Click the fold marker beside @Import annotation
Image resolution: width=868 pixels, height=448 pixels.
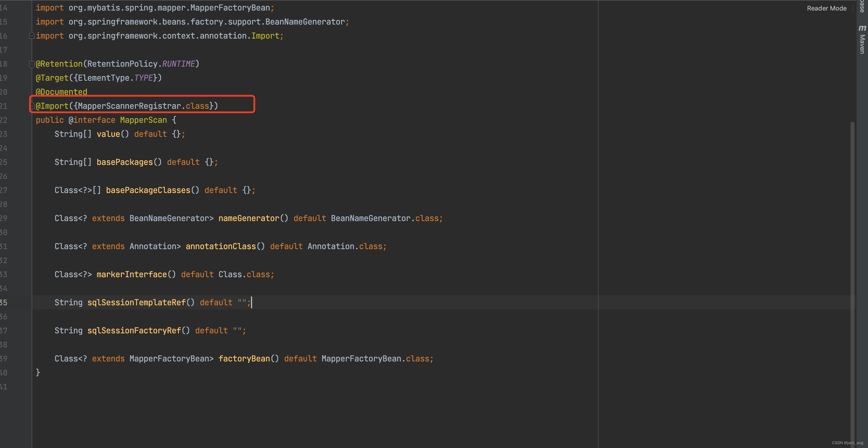[x=32, y=106]
